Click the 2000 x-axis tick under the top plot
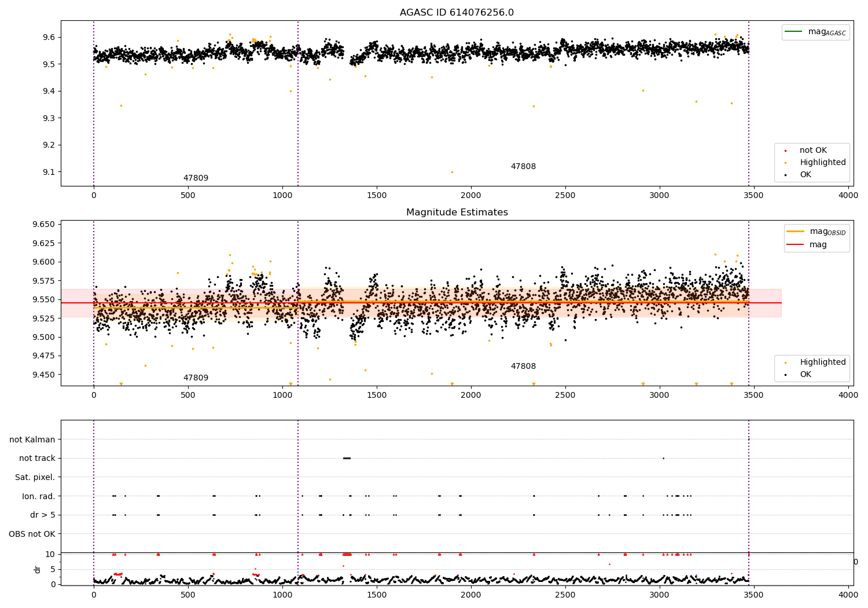868x608 pixels. (471, 195)
